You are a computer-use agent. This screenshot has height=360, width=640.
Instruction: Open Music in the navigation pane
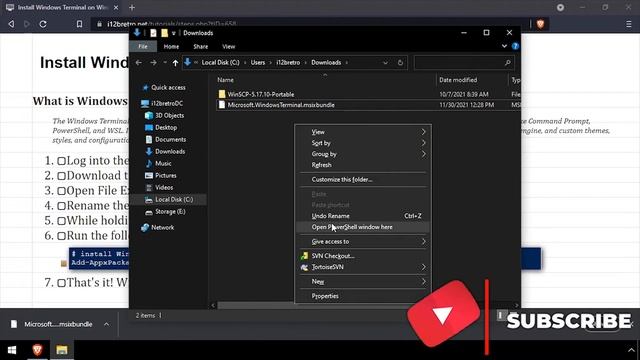pyautogui.click(x=163, y=163)
